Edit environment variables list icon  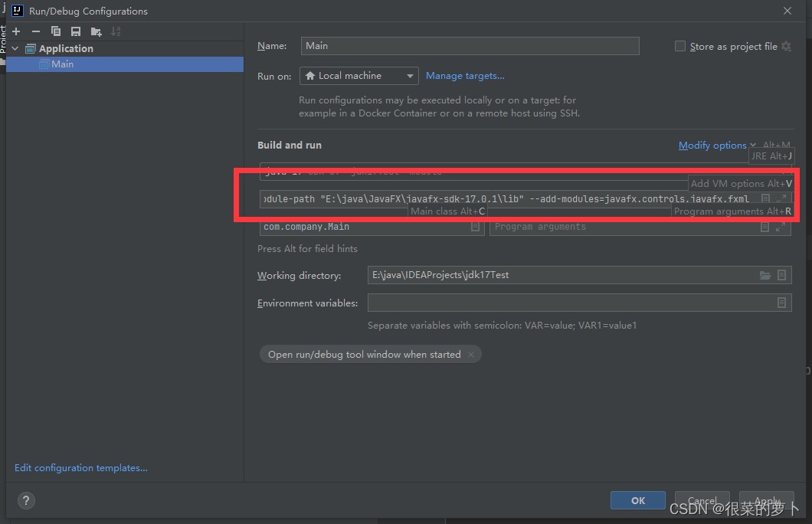[x=781, y=303]
